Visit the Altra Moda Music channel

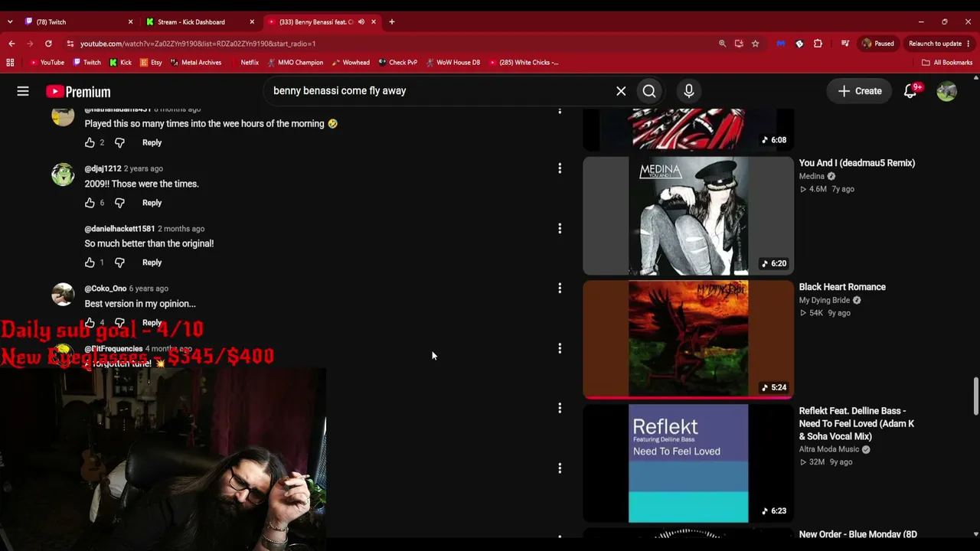(x=829, y=449)
